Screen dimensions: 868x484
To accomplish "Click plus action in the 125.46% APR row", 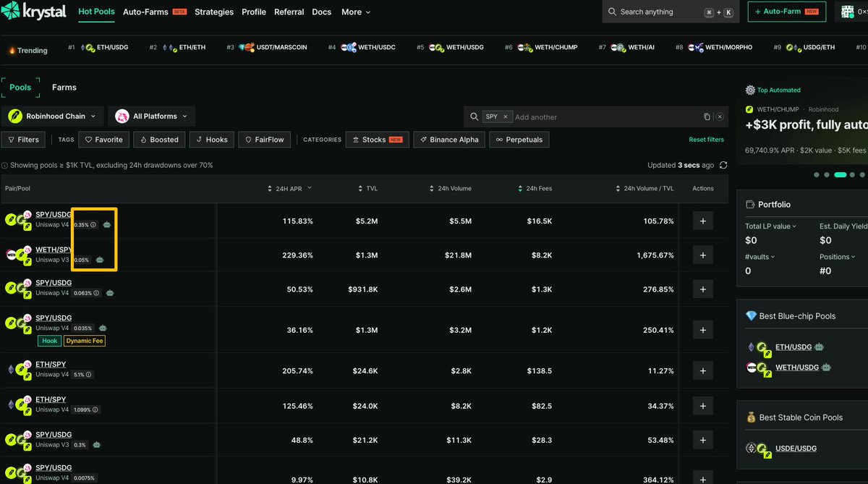I will tap(702, 406).
